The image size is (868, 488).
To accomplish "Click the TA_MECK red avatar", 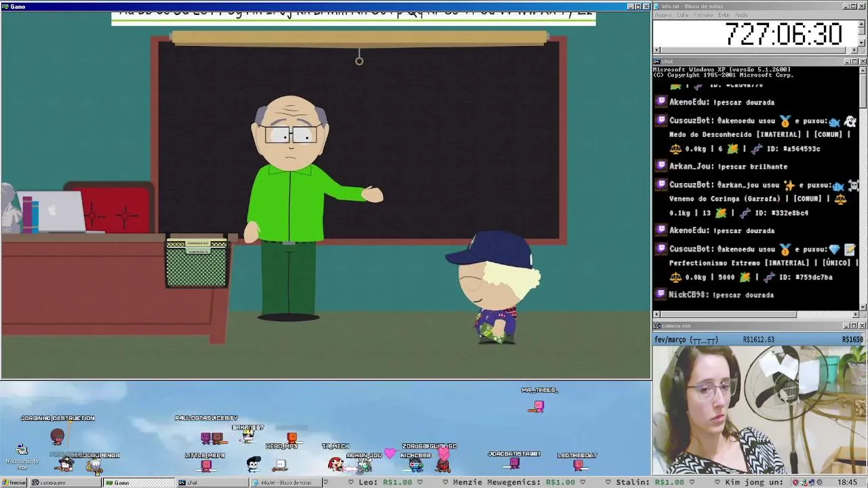I will pyautogui.click(x=336, y=464).
